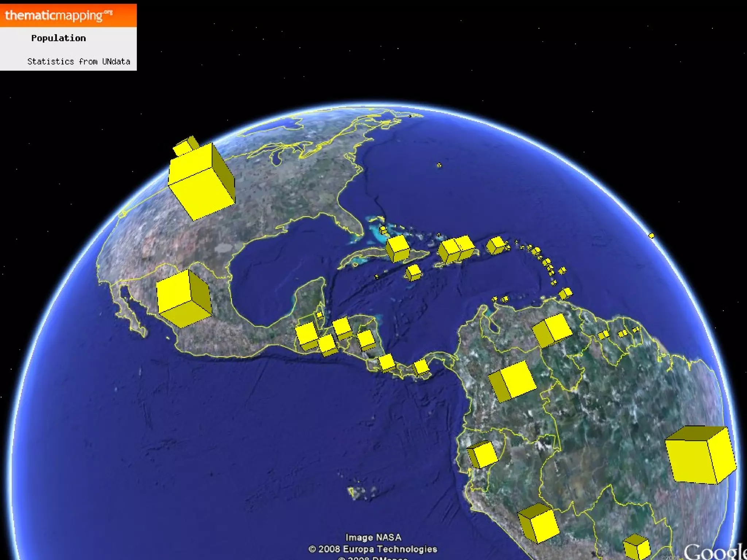Select the Nicaragua population cube
Viewport: 747px width, 560px height.
[366, 340]
